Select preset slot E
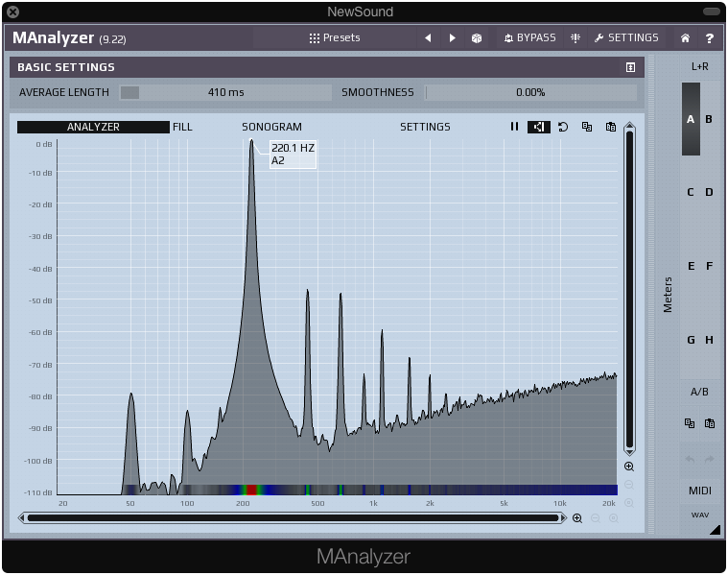Viewport: 728px width, 575px height. point(691,266)
